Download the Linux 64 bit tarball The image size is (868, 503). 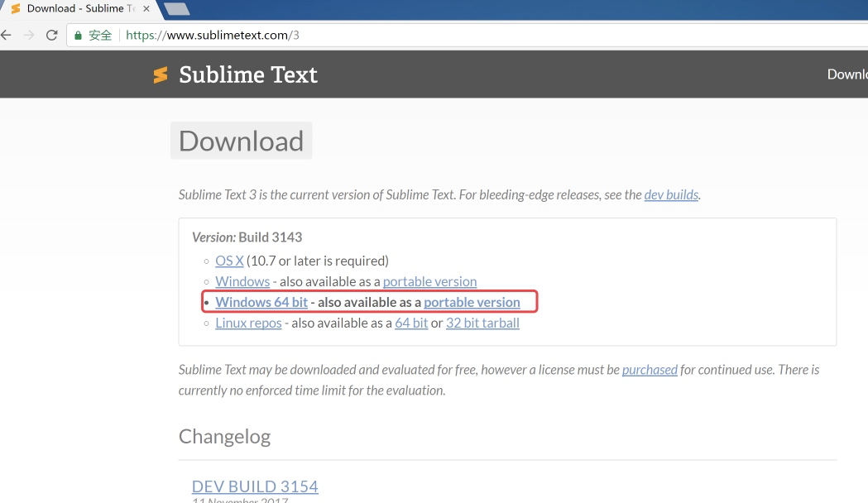(x=411, y=323)
